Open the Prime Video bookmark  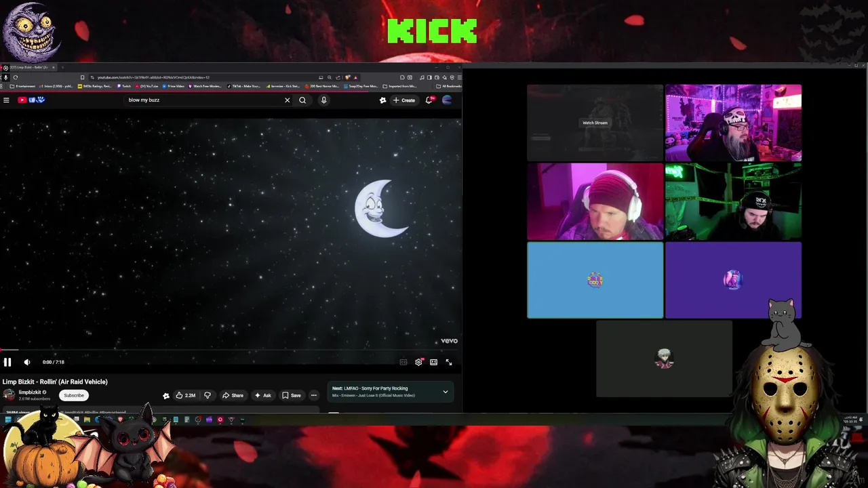(x=174, y=86)
